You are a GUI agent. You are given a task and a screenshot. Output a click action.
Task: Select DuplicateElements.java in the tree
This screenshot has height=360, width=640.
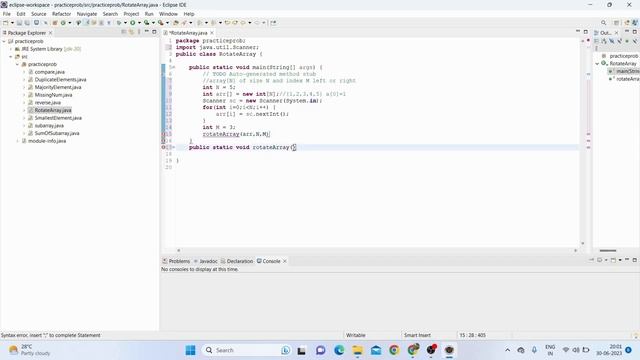[60, 80]
